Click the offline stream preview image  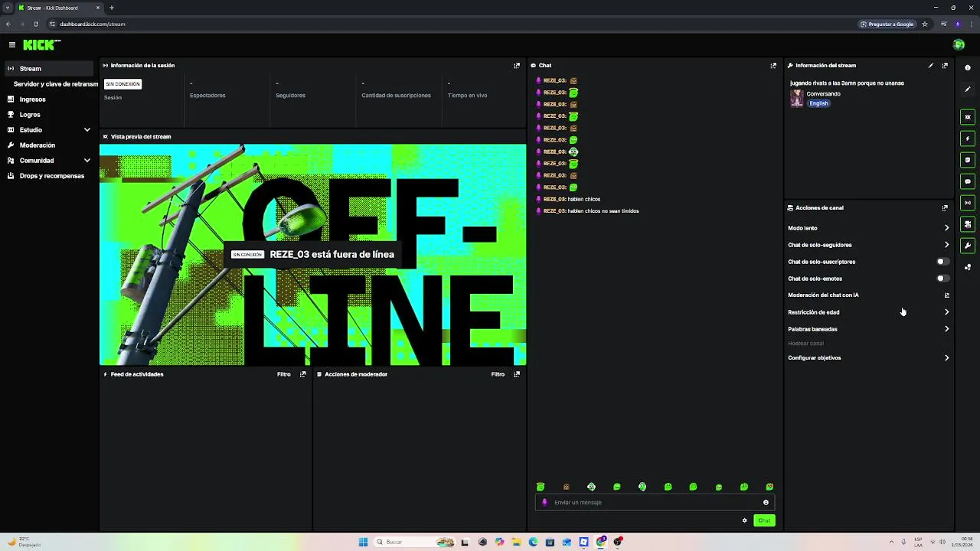(312, 255)
